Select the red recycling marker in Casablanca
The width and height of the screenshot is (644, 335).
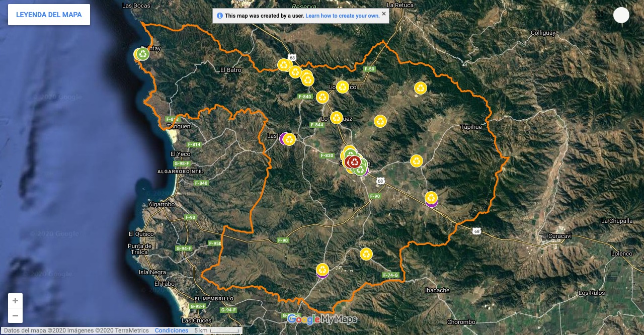tap(355, 162)
